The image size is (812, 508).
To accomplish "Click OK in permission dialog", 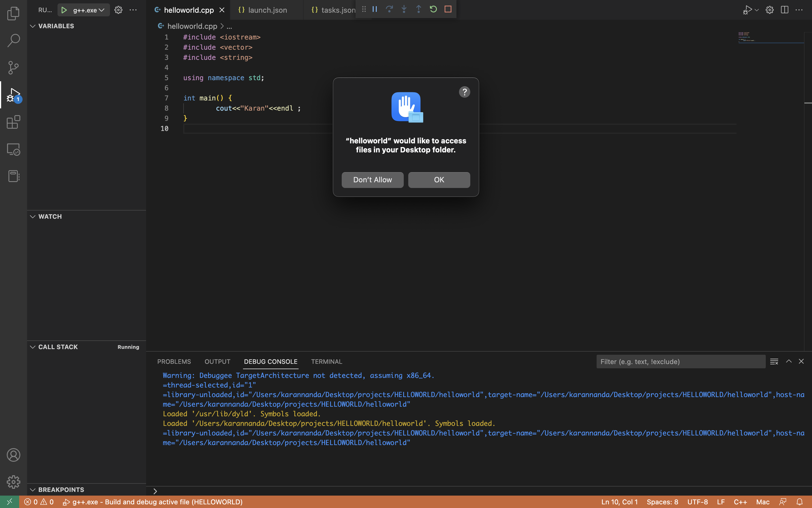I will click(439, 180).
